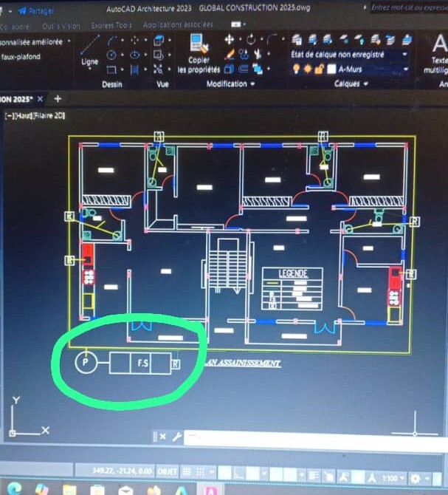Select the Move tool in Modification panel
The width and height of the screenshot is (448, 495).
(229, 39)
